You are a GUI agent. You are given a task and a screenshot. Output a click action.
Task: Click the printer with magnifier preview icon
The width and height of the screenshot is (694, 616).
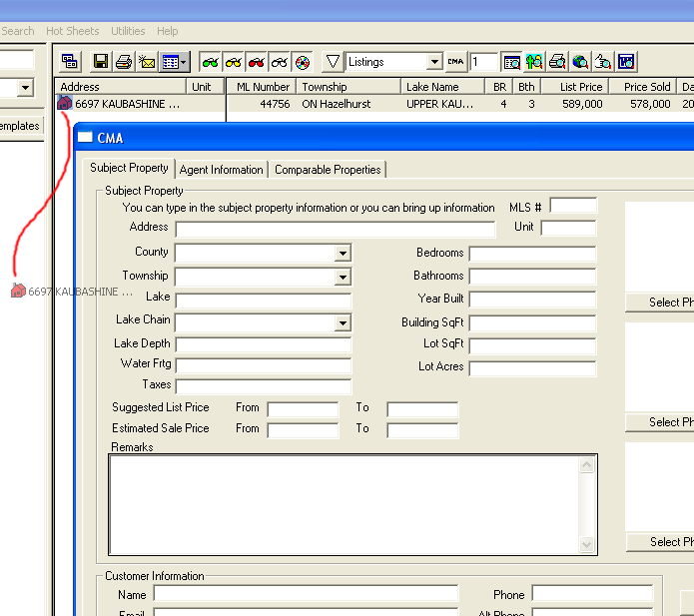tap(557, 62)
